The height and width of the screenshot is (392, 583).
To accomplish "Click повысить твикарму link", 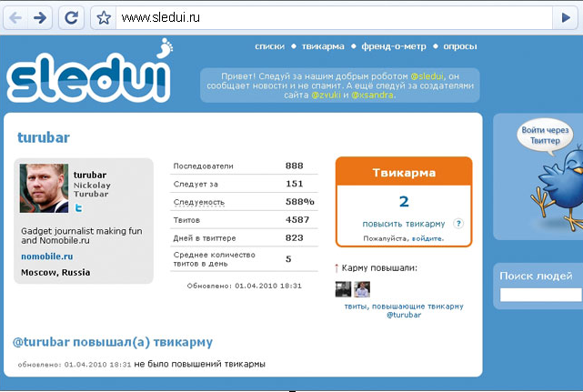I will click(x=404, y=224).
